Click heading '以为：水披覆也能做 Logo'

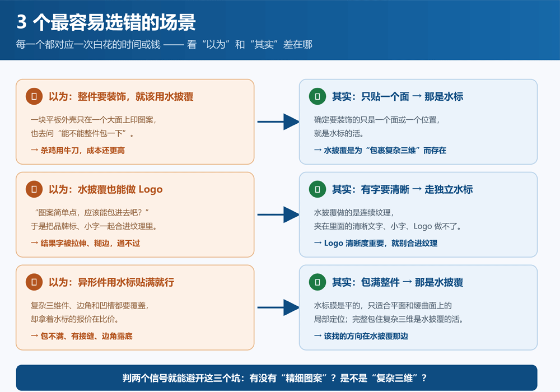[x=106, y=189]
